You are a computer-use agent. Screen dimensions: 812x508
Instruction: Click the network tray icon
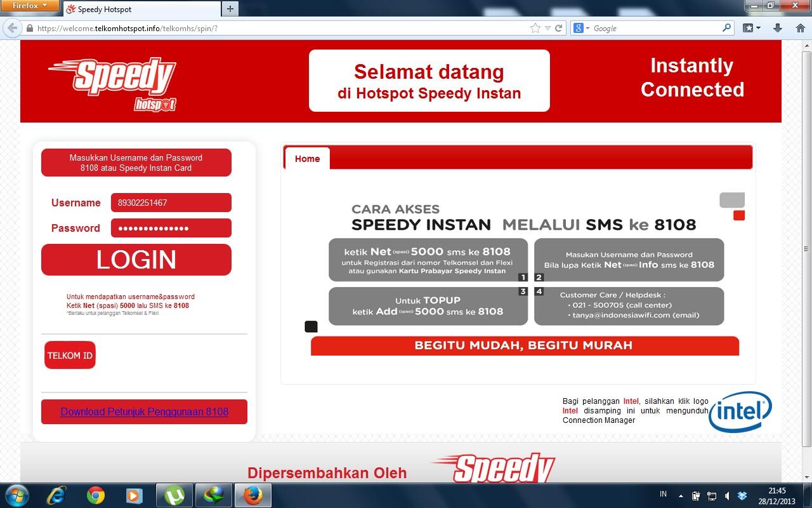712,496
